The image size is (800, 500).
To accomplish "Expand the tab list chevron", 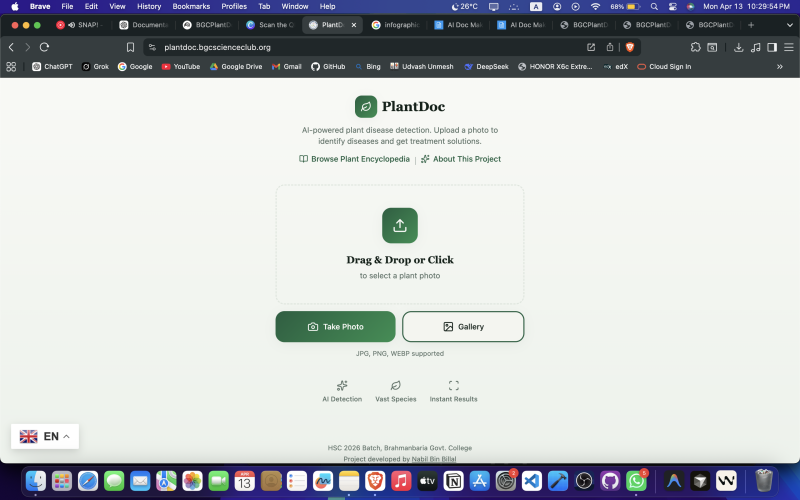I will [x=790, y=25].
